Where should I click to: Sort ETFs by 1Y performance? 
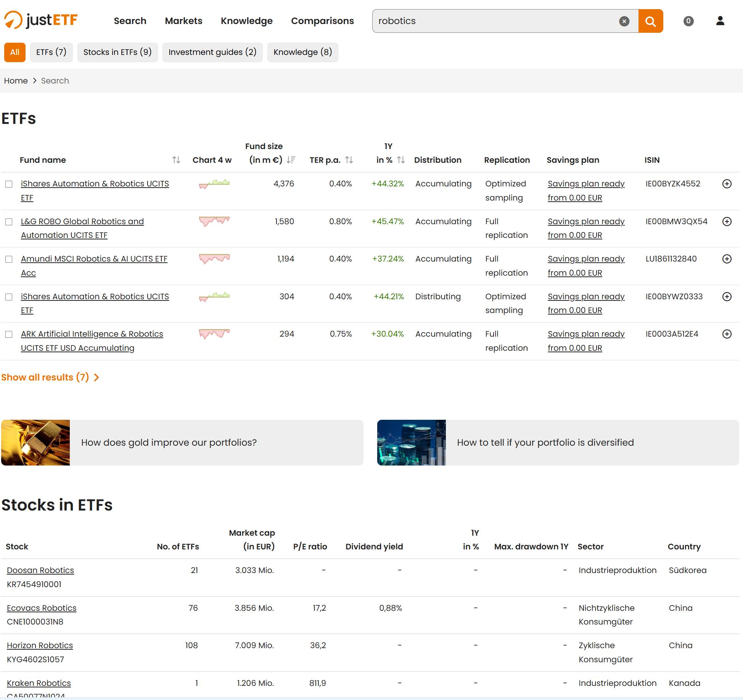(401, 160)
